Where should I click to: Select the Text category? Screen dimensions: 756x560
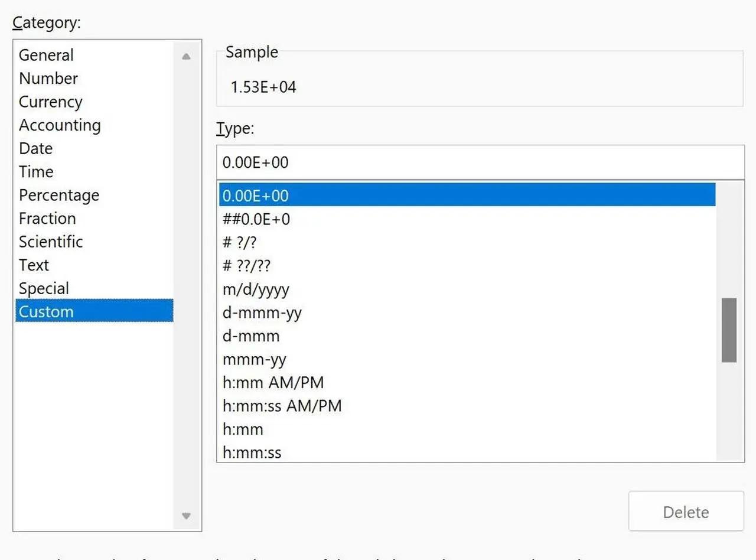[94, 265]
